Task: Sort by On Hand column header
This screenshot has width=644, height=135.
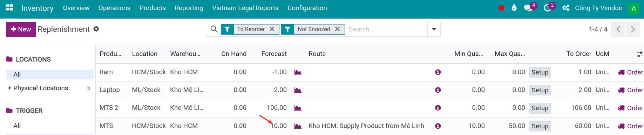Action: [234, 54]
